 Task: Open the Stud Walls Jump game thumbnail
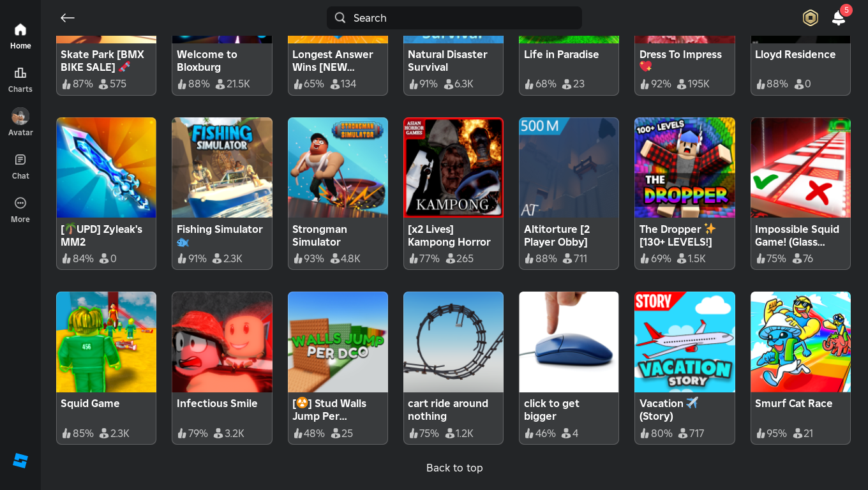[x=338, y=342]
